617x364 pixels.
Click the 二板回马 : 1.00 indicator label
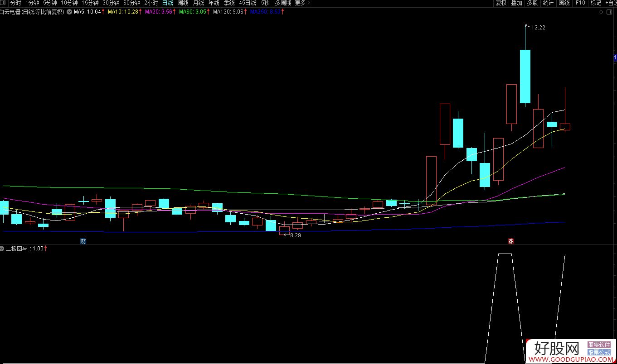(x=24, y=249)
